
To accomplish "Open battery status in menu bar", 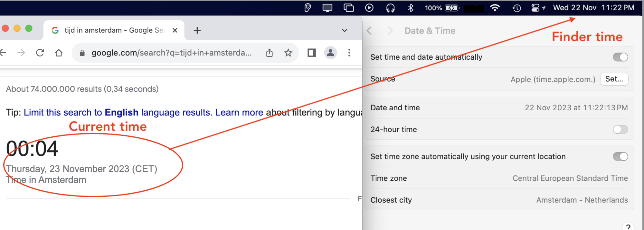I will [442, 8].
